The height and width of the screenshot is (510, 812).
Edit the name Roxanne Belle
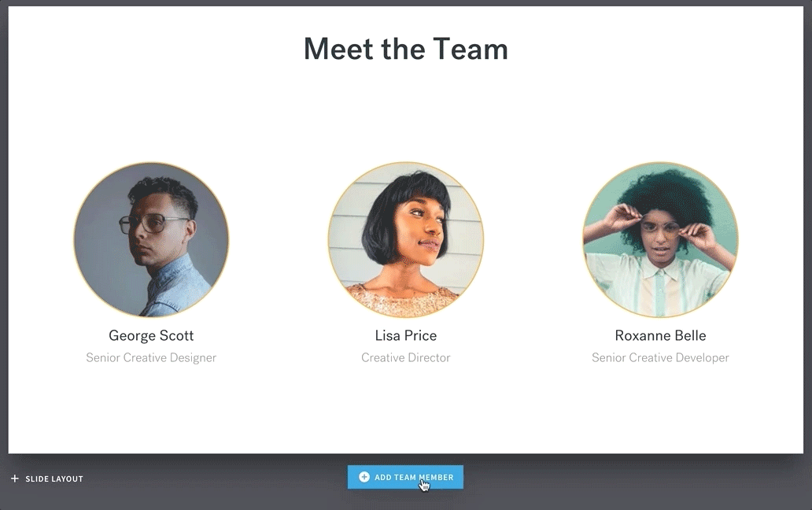point(660,335)
